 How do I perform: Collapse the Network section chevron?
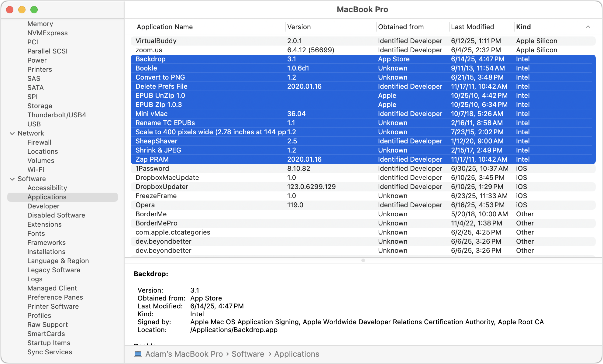[x=12, y=133]
